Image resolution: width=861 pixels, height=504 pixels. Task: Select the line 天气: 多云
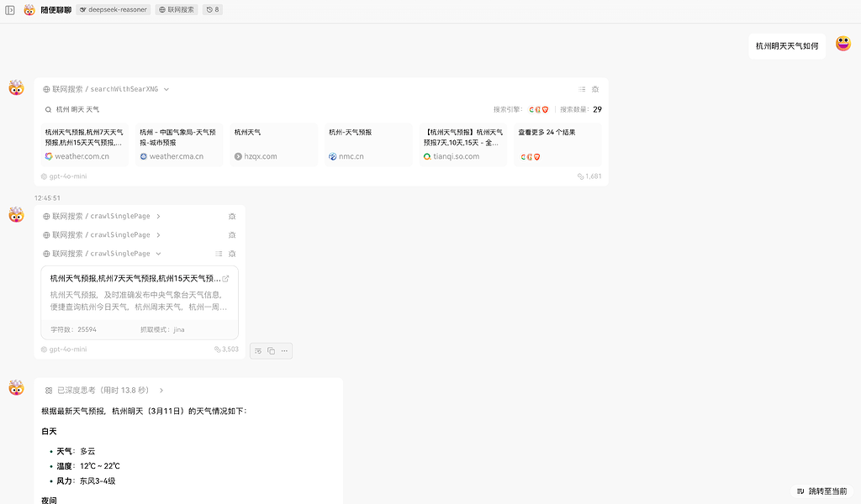[76, 451]
